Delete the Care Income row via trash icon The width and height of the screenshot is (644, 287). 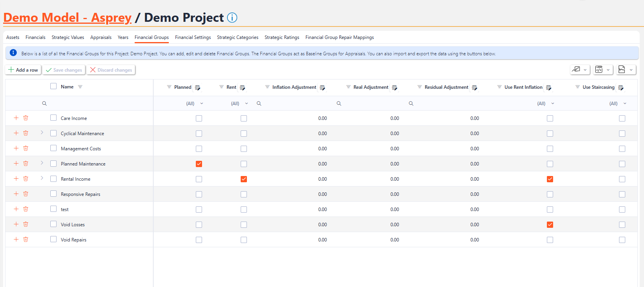26,118
